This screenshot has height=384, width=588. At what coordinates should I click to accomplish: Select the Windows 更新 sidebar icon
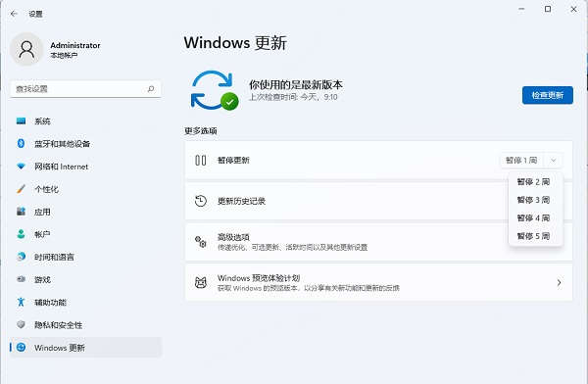point(21,347)
